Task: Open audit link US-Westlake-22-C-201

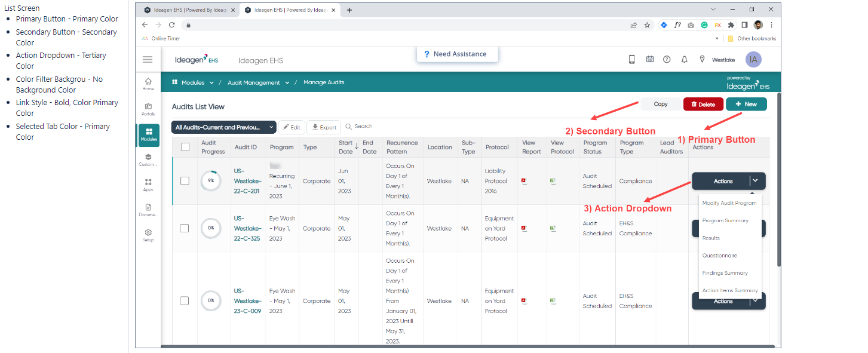Action: 248,180
